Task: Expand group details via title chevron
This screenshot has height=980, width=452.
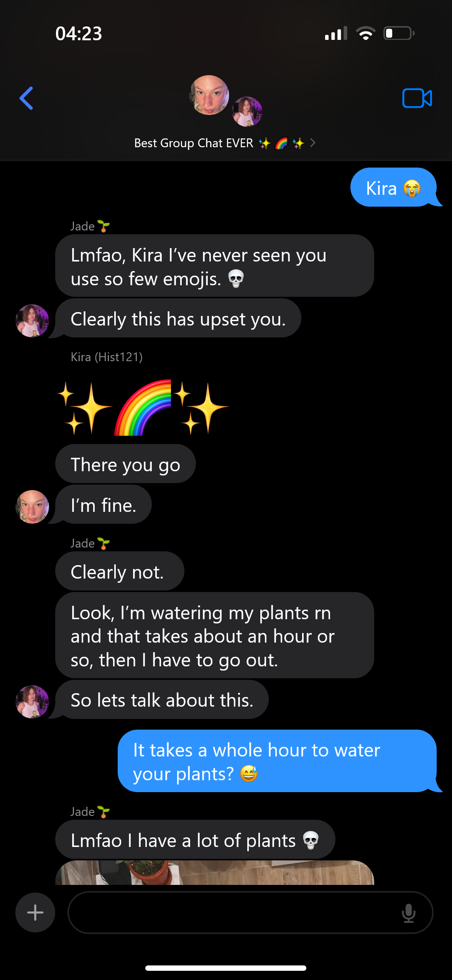Action: (x=313, y=143)
